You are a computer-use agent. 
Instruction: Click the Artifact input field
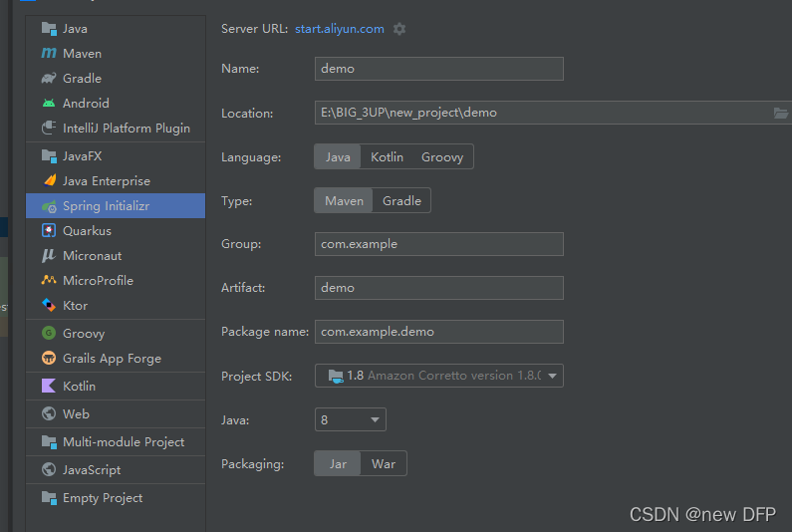[439, 288]
